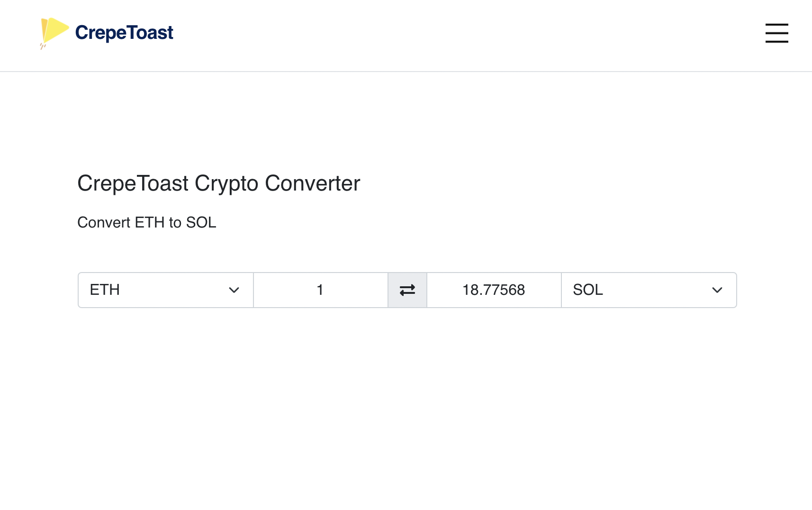
Task: Tap the menu icon in top right corner
Action: [776, 34]
